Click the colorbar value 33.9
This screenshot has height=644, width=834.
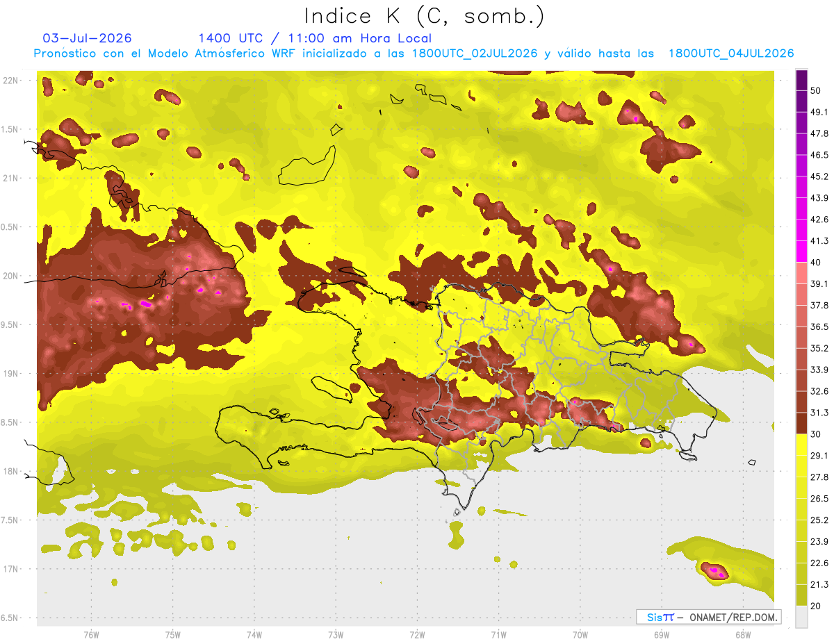(x=820, y=370)
